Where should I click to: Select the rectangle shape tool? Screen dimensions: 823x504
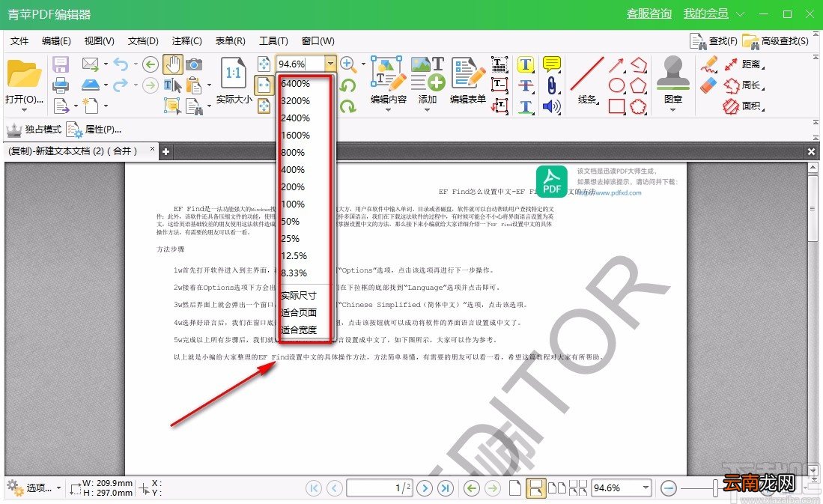click(x=617, y=106)
